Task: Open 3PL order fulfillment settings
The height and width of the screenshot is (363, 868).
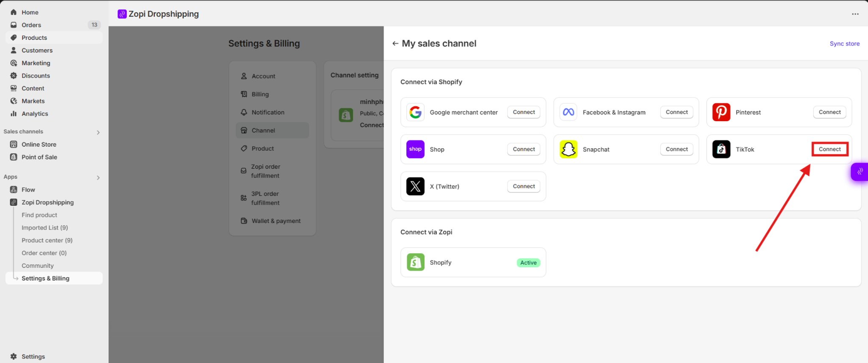Action: (273, 198)
